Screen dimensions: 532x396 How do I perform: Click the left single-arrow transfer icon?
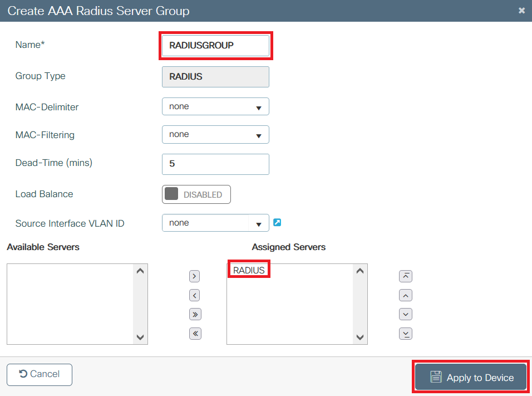[194, 295]
